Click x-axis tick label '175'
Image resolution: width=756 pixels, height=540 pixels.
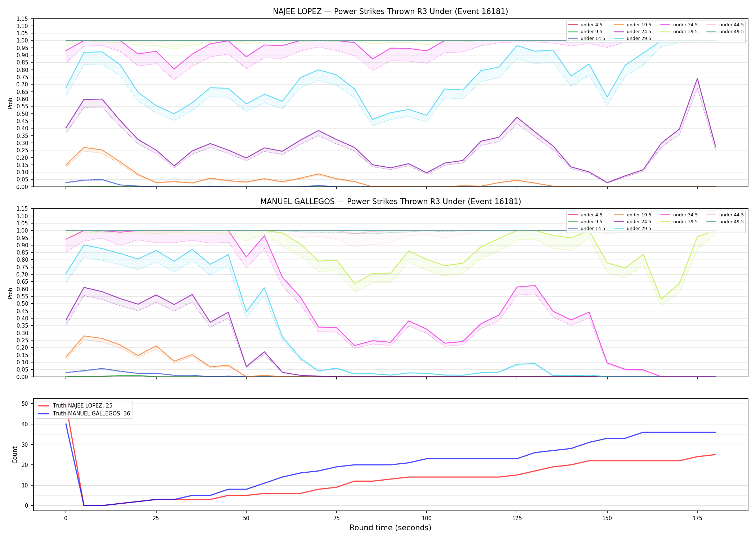pos(697,518)
